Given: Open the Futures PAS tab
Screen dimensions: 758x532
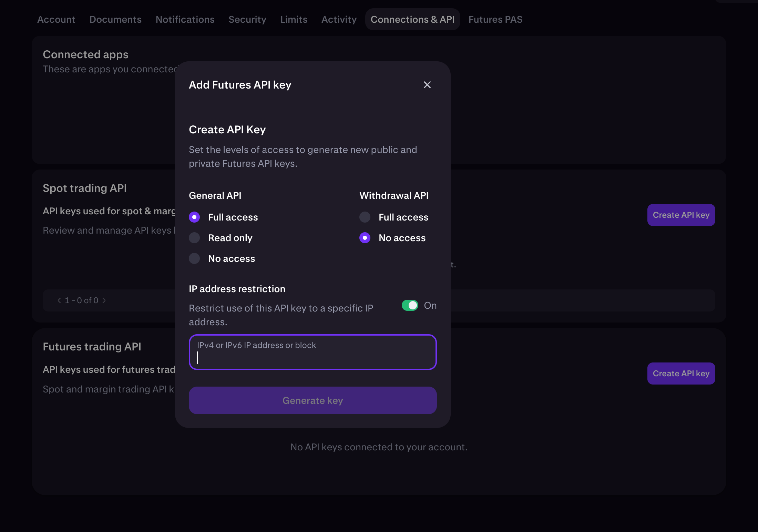Looking at the screenshot, I should (495, 19).
